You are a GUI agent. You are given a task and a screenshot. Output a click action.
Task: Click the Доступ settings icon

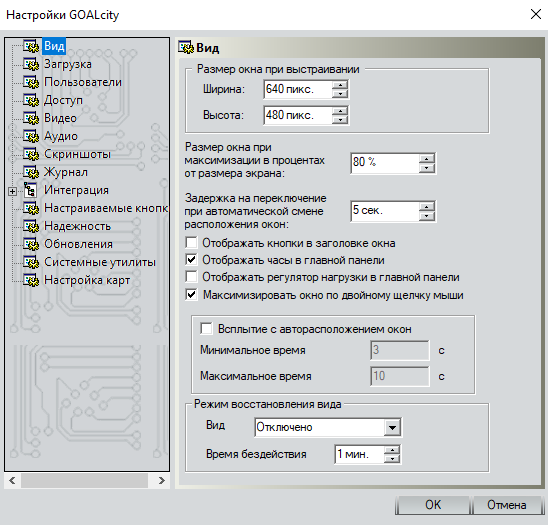pyautogui.click(x=31, y=100)
